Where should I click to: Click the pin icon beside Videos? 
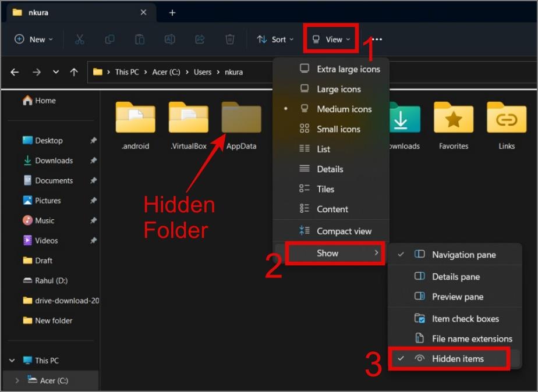click(x=93, y=241)
